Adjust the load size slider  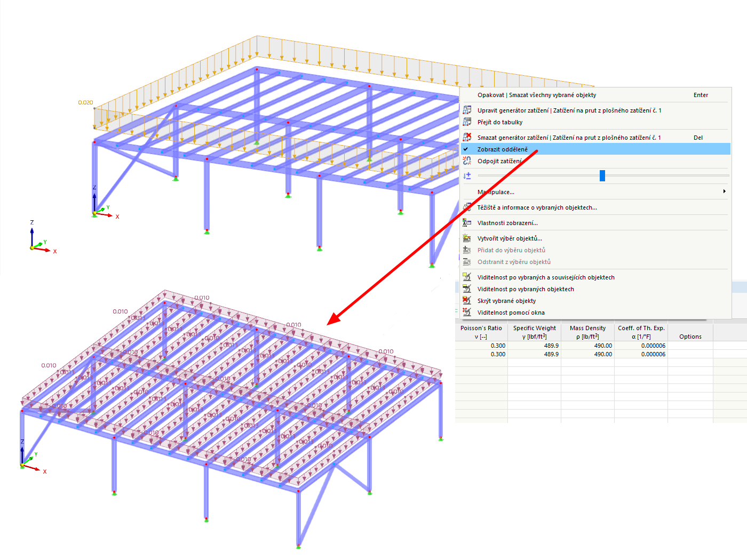tap(602, 175)
